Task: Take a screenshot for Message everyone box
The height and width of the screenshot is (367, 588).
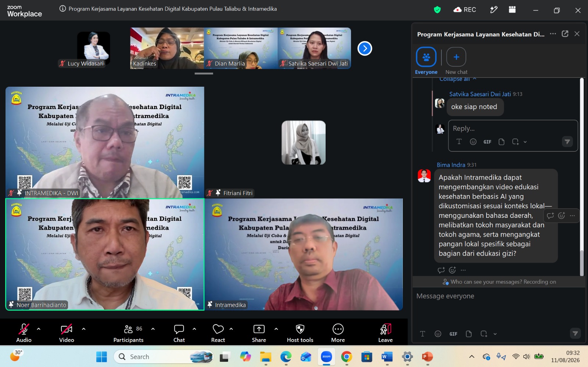Action: (x=484, y=334)
